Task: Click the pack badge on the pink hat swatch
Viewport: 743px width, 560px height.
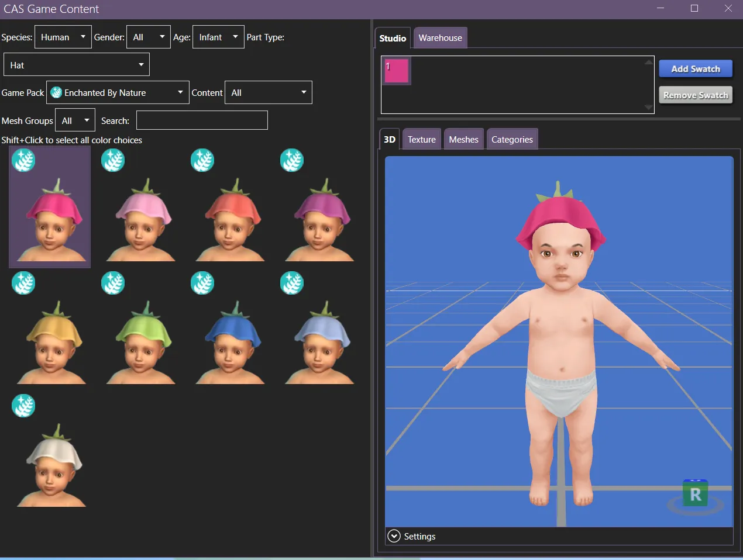Action: point(23,160)
